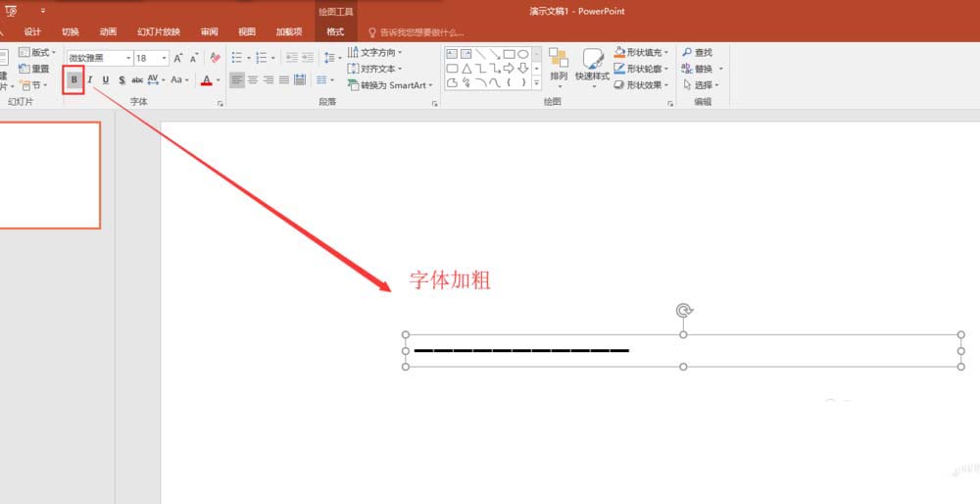Select the down block arrow shape
The image size is (980, 504).
[523, 69]
